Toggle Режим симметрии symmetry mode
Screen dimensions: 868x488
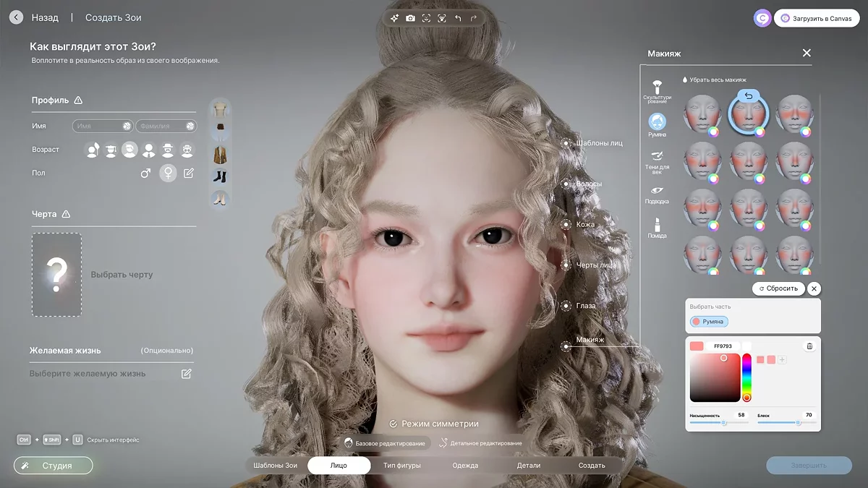tap(434, 424)
